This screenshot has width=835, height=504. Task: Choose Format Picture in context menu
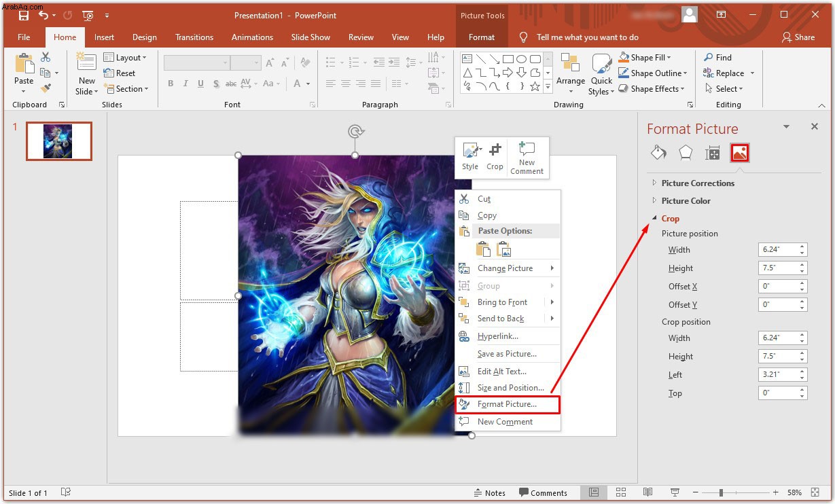[x=508, y=404]
